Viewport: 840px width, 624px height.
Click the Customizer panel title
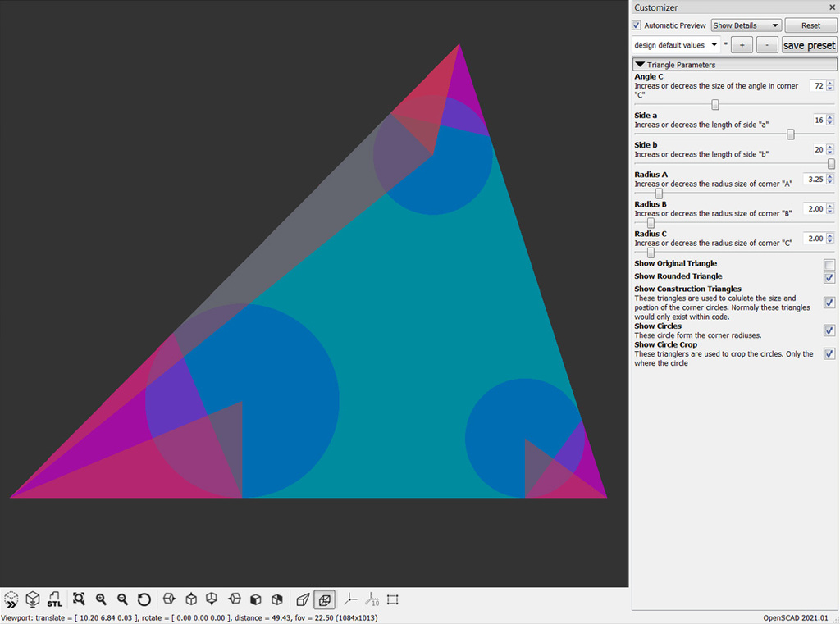pos(655,7)
